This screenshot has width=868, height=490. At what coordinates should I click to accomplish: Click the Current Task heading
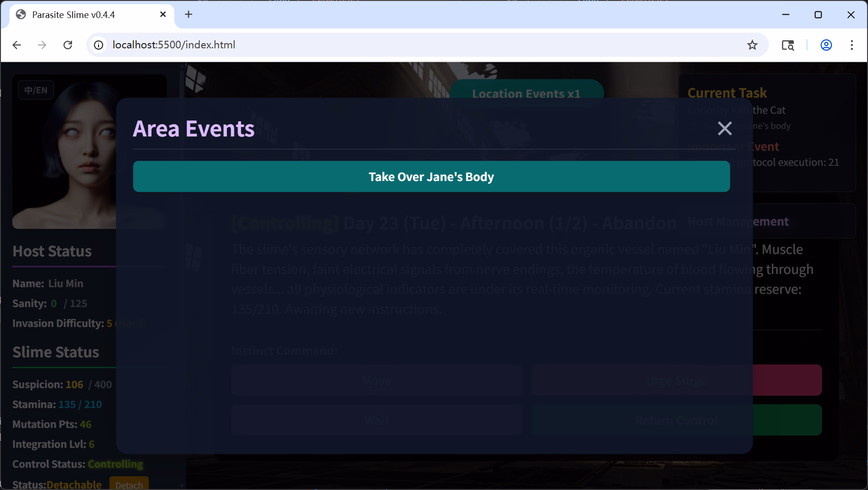pos(727,93)
